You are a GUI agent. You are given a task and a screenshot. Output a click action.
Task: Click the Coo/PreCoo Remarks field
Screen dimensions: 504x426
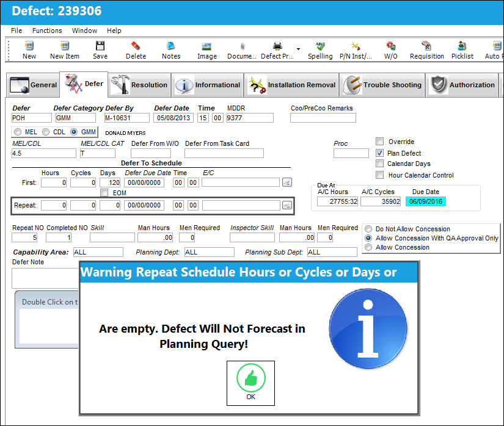323,118
